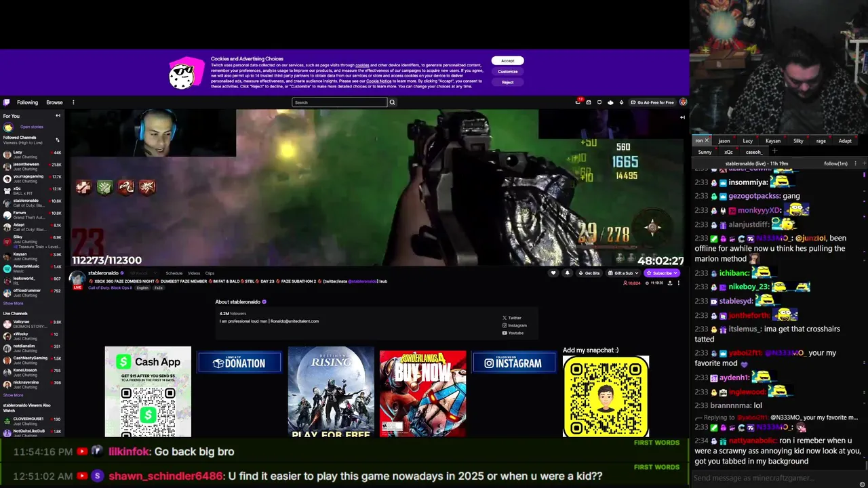The height and width of the screenshot is (488, 868).
Task: Open the Twitter social link
Action: point(512,318)
